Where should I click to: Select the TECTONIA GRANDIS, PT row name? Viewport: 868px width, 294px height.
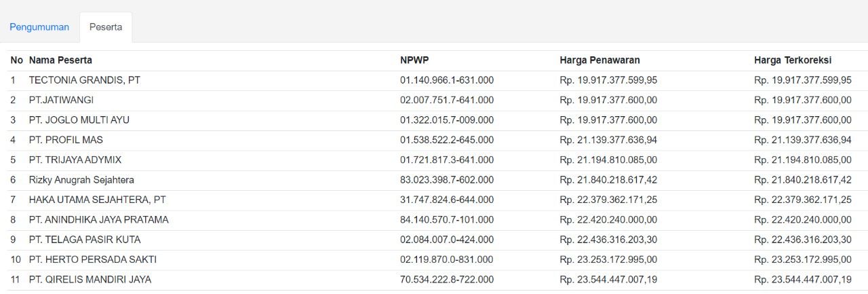tap(85, 80)
